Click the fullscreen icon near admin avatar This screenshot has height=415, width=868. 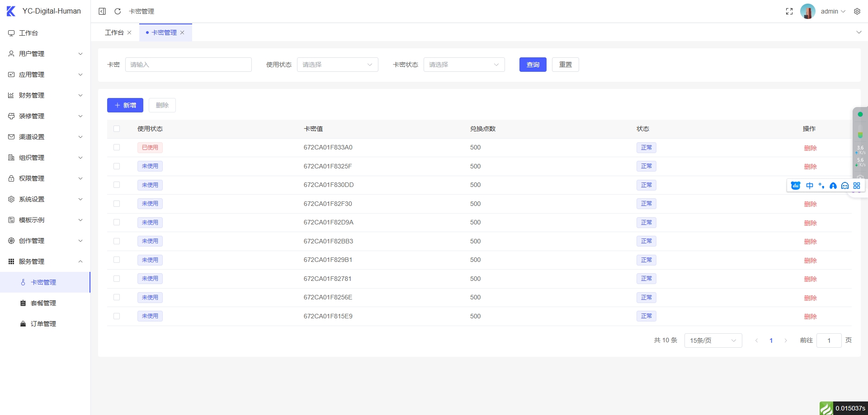789,11
